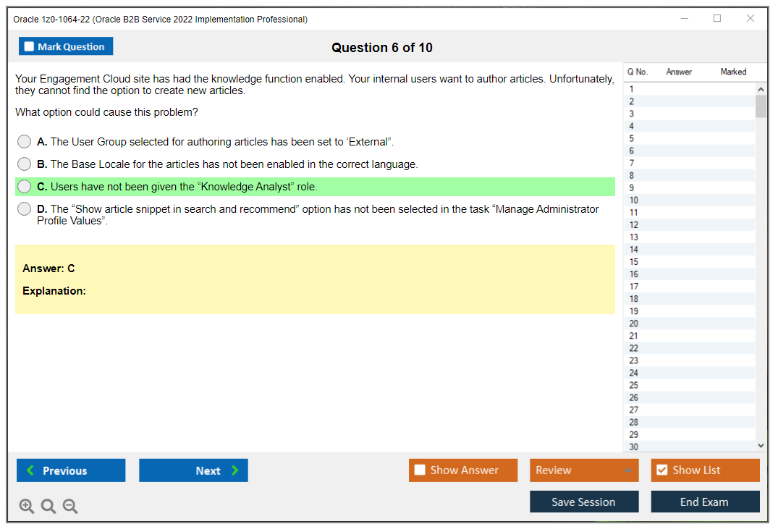Save Session progress

[x=584, y=502]
